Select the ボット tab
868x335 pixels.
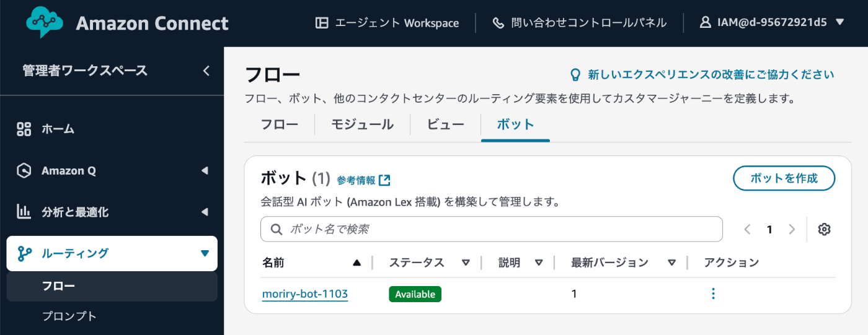[x=515, y=124]
